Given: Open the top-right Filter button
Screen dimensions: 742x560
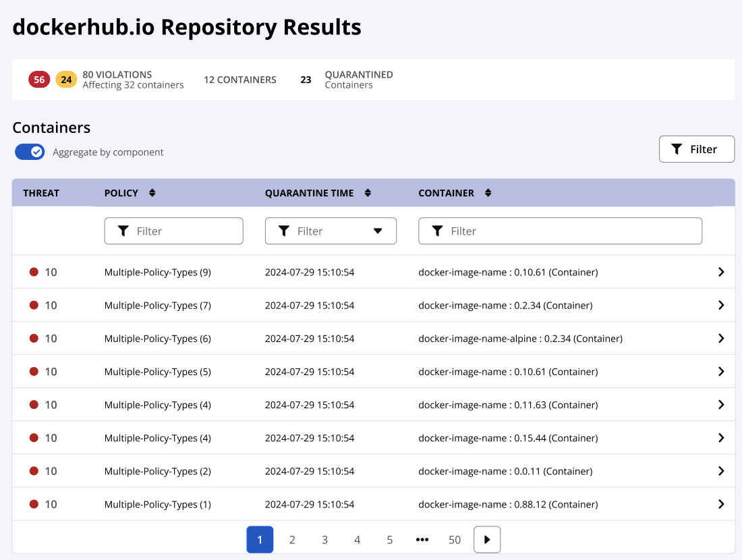Looking at the screenshot, I should point(697,149).
